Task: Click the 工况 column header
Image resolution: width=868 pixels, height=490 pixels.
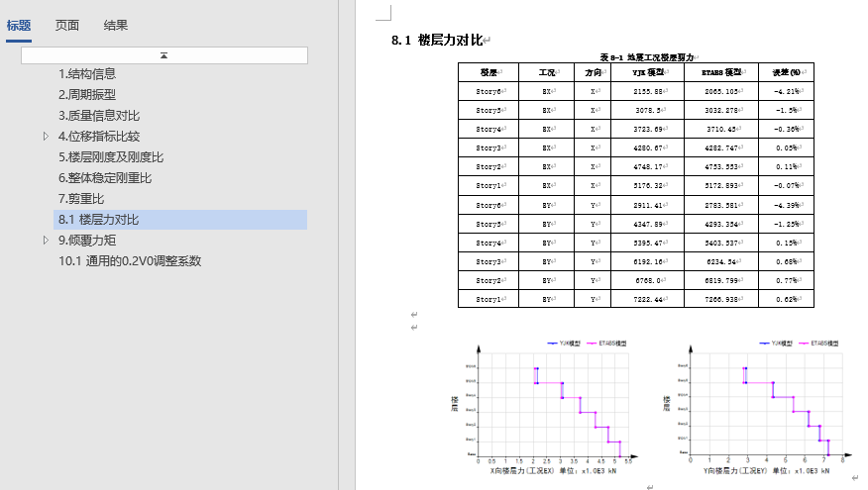Action: [x=546, y=72]
